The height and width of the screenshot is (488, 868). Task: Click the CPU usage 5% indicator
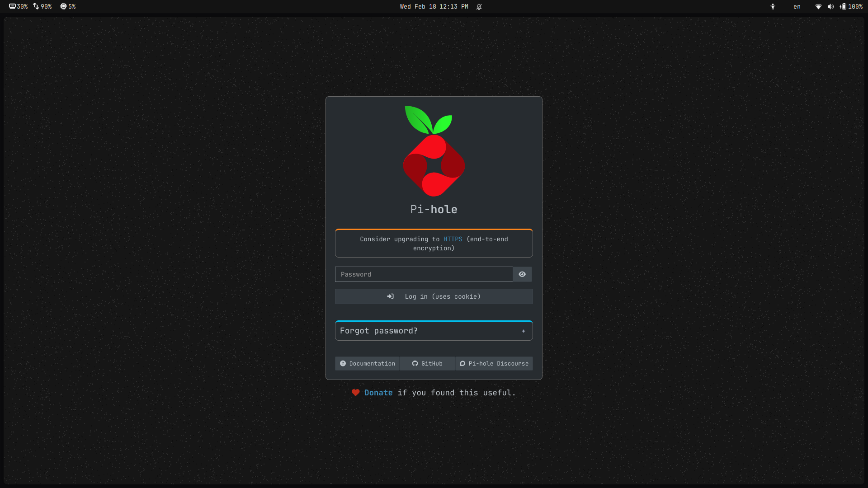pos(68,7)
